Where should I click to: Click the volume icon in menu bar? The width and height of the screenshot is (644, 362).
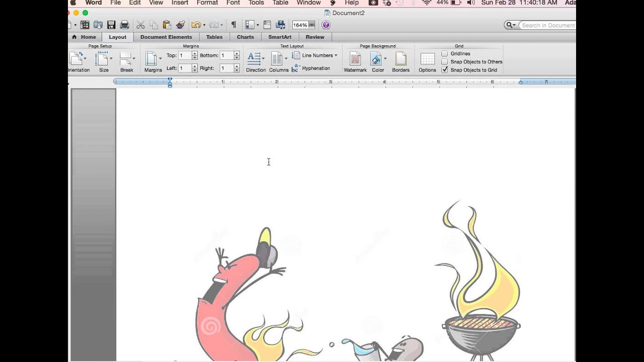coord(470,3)
